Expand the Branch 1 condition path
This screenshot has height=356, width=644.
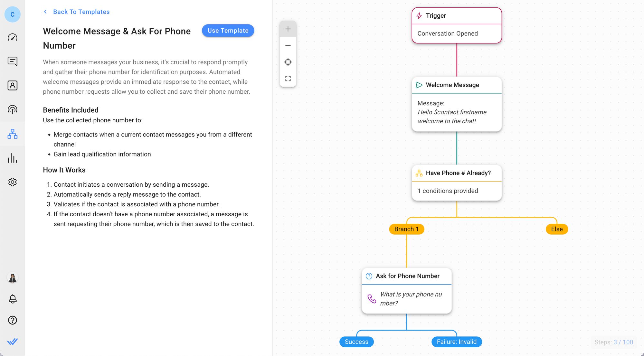[x=406, y=229]
